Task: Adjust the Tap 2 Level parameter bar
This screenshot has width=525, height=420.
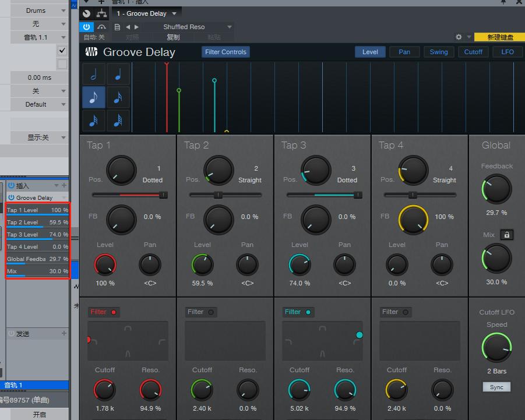Action: pyautogui.click(x=37, y=223)
